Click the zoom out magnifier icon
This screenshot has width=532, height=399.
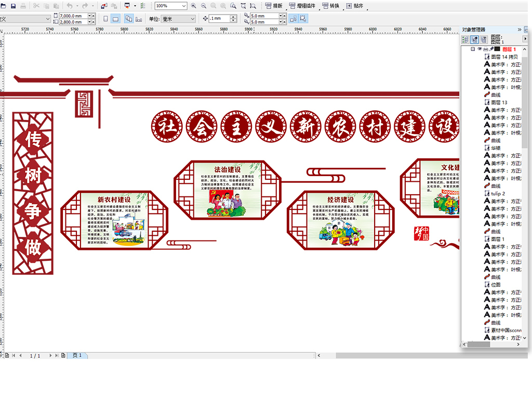tap(204, 6)
